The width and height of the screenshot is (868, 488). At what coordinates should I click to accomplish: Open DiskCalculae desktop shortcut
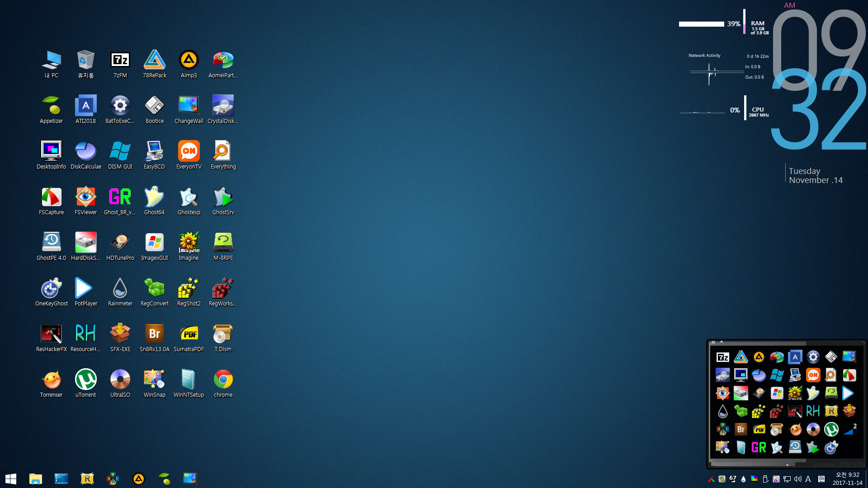coord(86,155)
